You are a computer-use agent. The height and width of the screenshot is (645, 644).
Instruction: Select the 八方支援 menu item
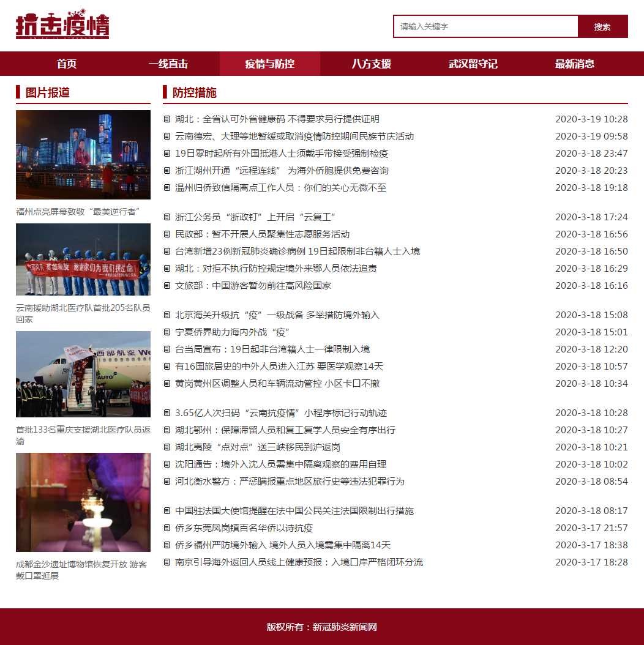pyautogui.click(x=371, y=64)
